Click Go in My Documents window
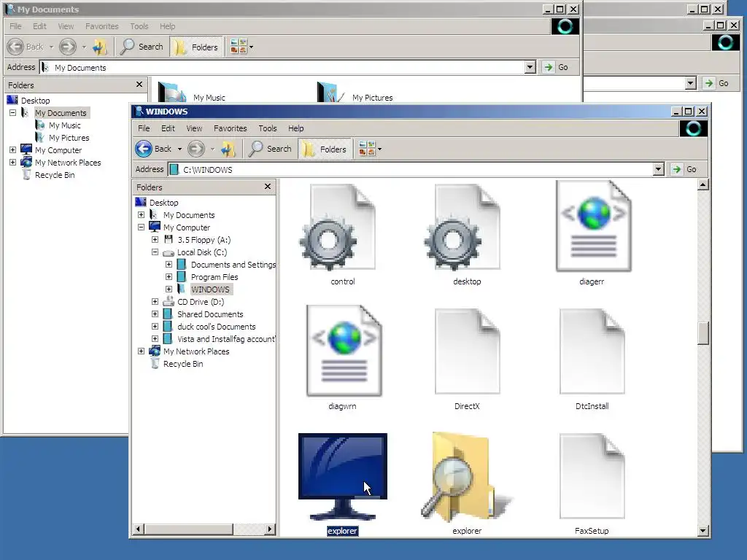This screenshot has width=747, height=560. [x=557, y=67]
